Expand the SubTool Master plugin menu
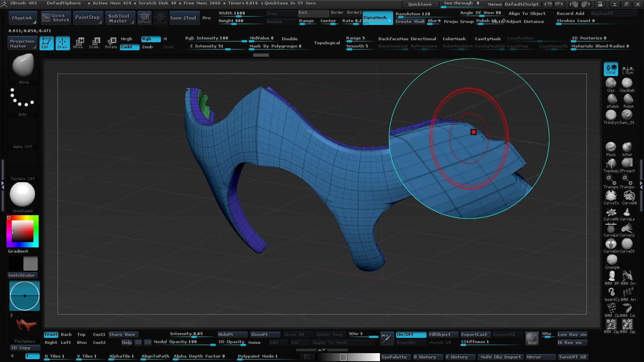 coord(119,19)
